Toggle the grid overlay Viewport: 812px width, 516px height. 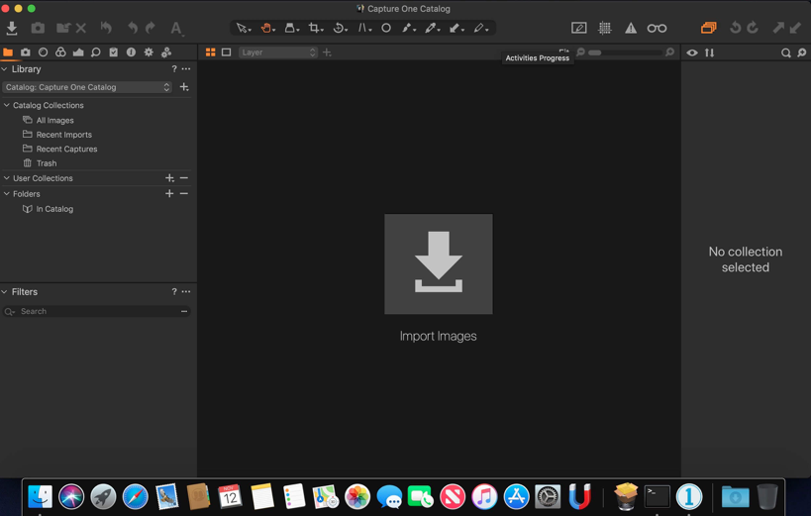604,28
